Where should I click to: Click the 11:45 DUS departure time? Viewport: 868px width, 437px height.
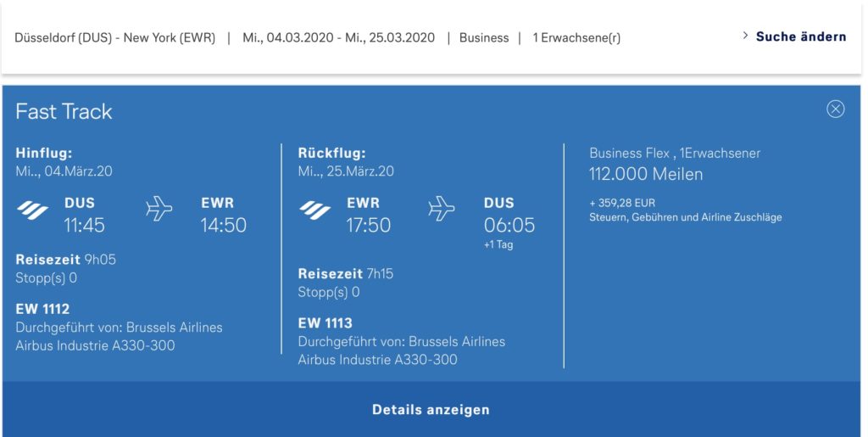pos(85,225)
